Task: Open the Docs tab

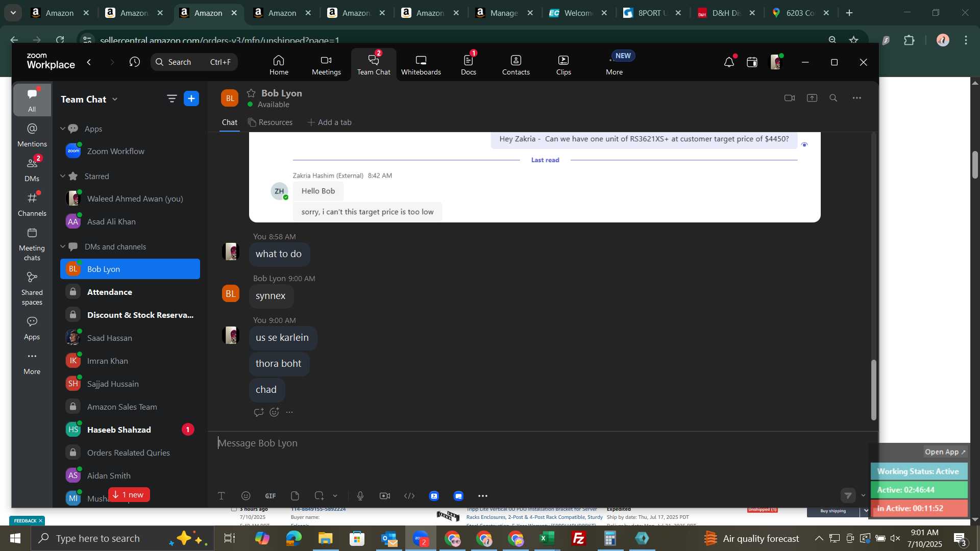Action: pos(469,65)
